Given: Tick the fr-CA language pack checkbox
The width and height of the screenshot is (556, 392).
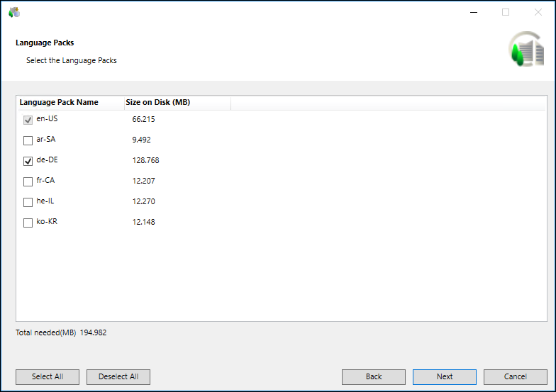Looking at the screenshot, I should (28, 181).
